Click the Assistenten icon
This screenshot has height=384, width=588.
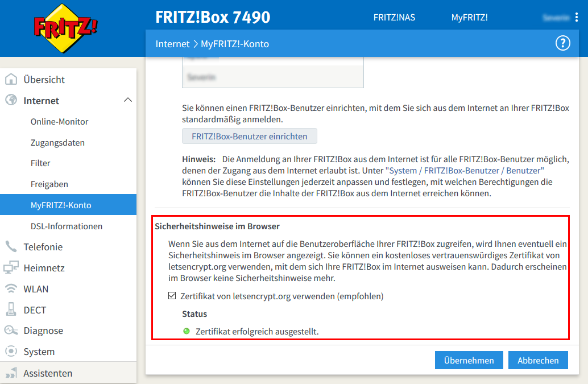click(11, 373)
